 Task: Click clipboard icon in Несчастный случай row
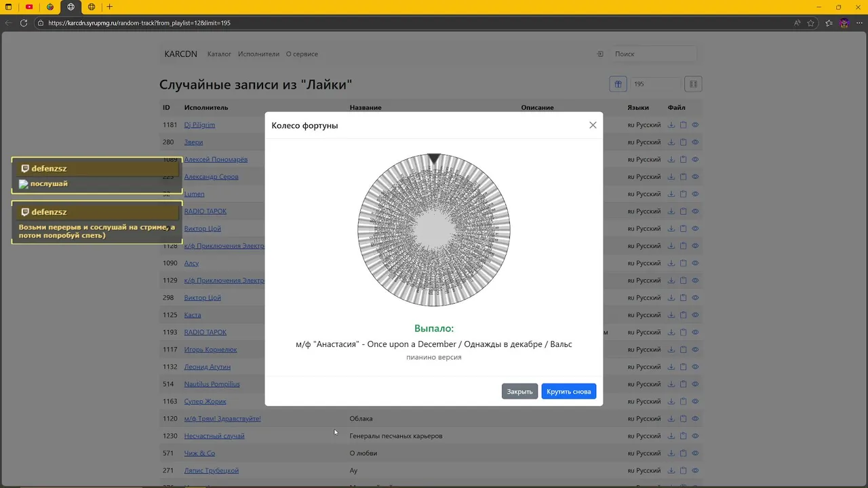684,436
